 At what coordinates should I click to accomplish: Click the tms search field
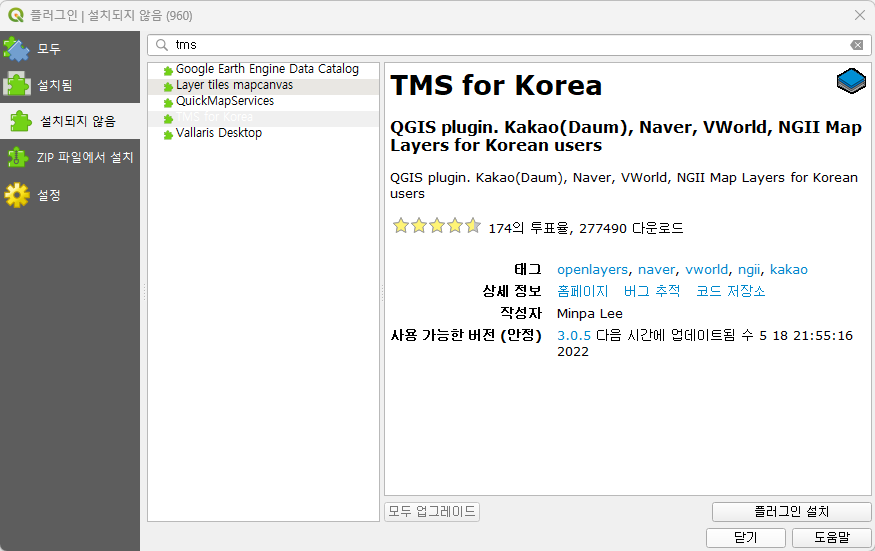[x=509, y=45]
